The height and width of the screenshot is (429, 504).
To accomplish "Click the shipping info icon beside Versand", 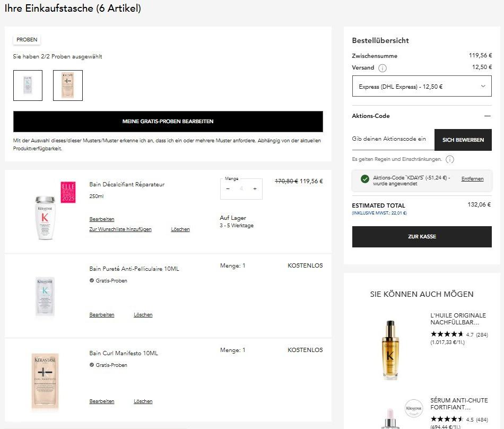I will (x=382, y=68).
